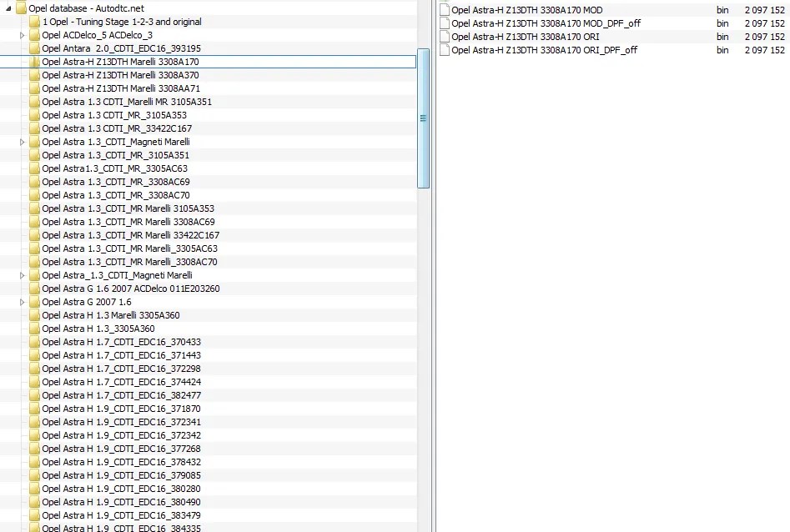Image resolution: width=790 pixels, height=532 pixels.
Task: Open Opel Astra H 1.9_CDTI_EDC16_380280 folder
Action: point(122,489)
